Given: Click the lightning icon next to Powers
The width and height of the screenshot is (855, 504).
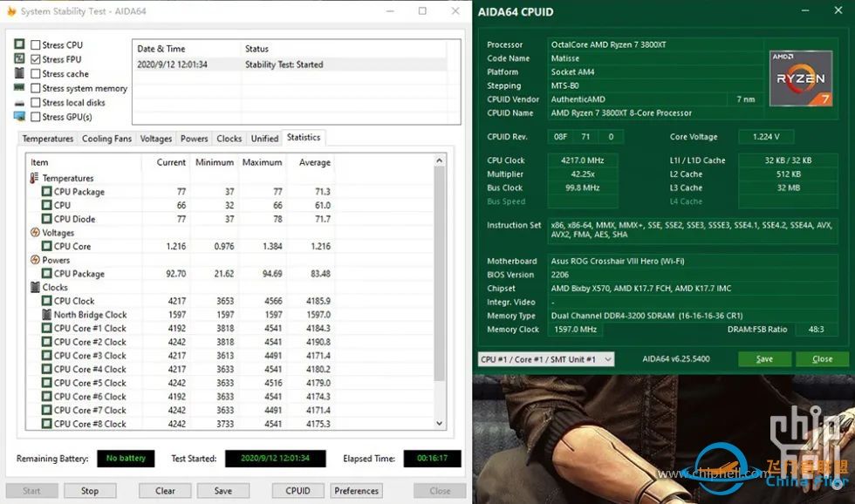Looking at the screenshot, I should 35,260.
